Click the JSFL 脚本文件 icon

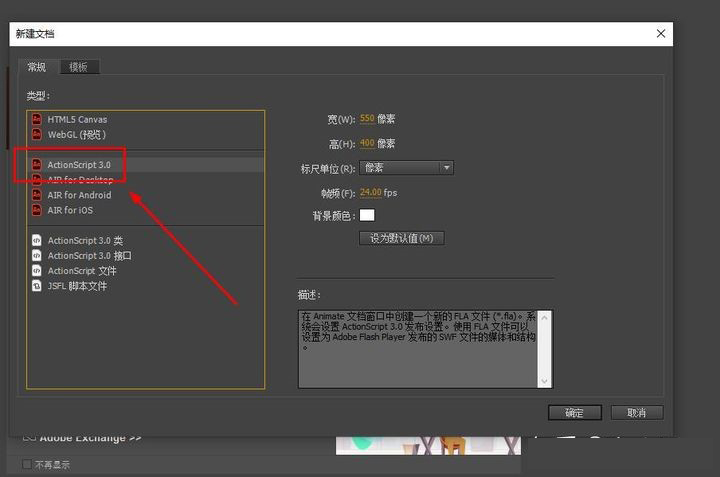click(37, 286)
